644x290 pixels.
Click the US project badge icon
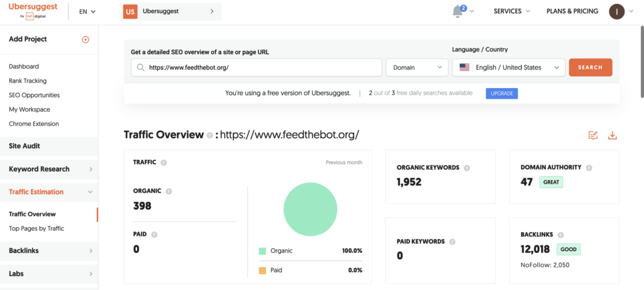[130, 11]
